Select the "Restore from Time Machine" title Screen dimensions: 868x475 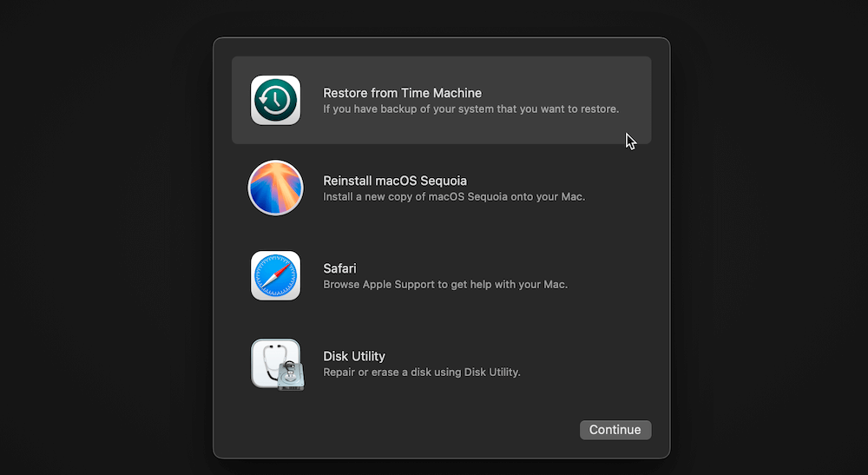pos(402,93)
